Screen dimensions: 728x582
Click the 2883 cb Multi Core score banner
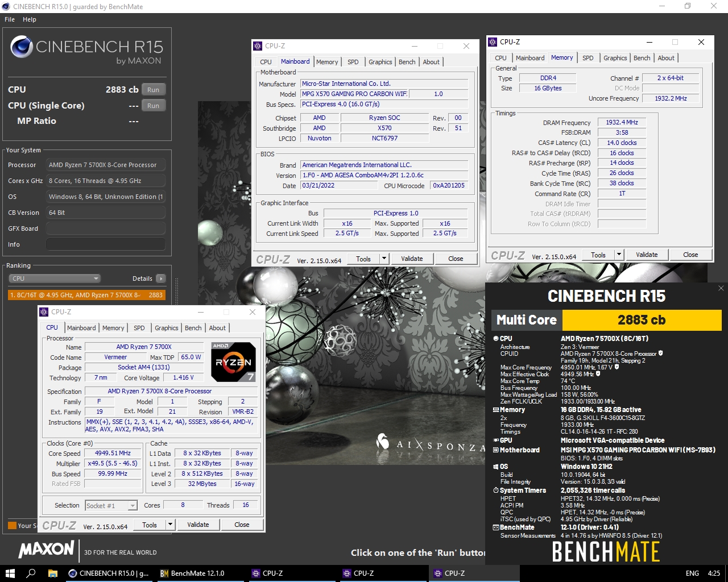[x=642, y=320]
